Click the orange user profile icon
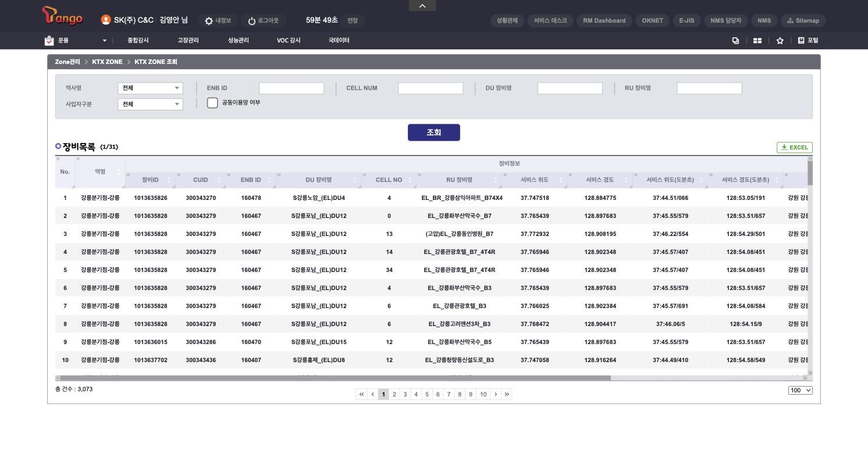The height and width of the screenshot is (472, 868). (x=105, y=20)
